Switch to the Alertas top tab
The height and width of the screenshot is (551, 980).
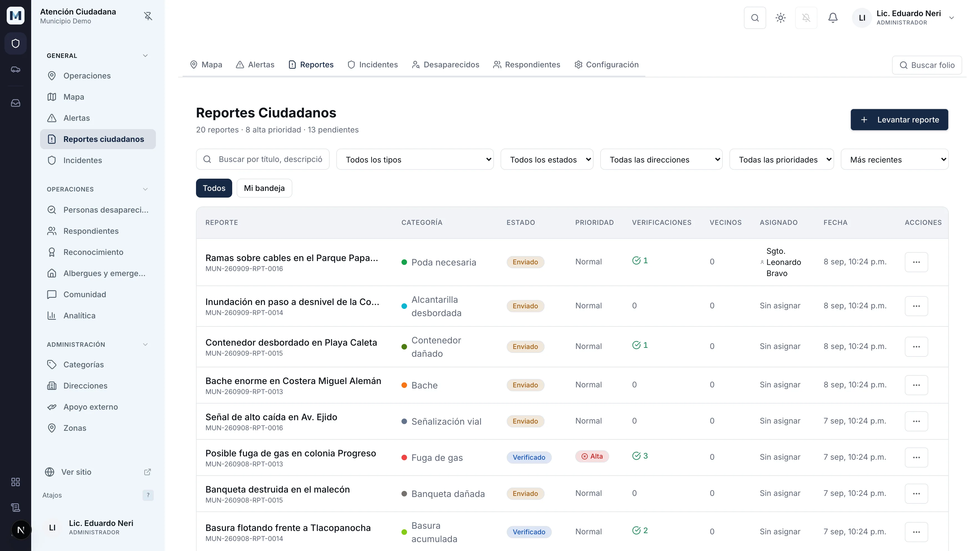pyautogui.click(x=255, y=65)
